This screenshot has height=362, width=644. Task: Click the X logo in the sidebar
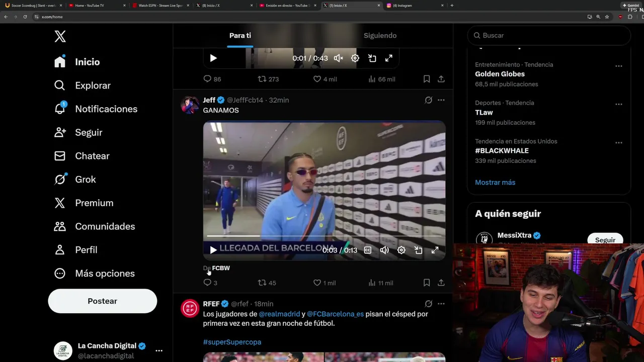tap(60, 36)
